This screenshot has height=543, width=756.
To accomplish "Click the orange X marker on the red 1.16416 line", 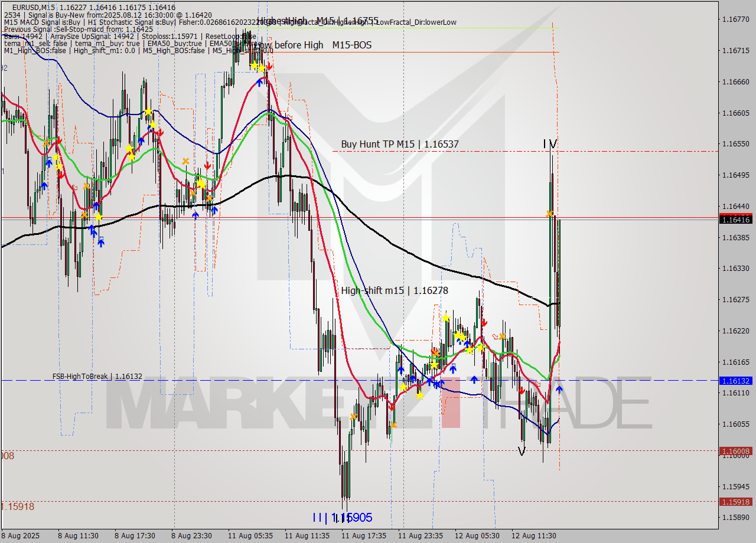I will click(x=549, y=213).
